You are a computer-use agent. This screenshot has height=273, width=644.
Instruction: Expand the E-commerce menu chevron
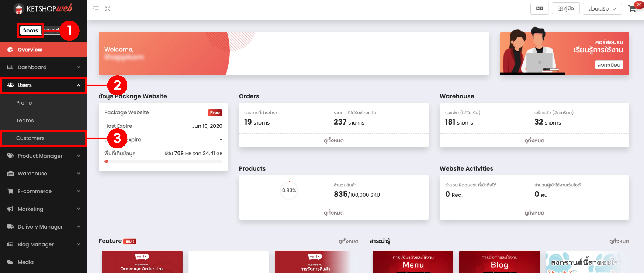(x=78, y=191)
